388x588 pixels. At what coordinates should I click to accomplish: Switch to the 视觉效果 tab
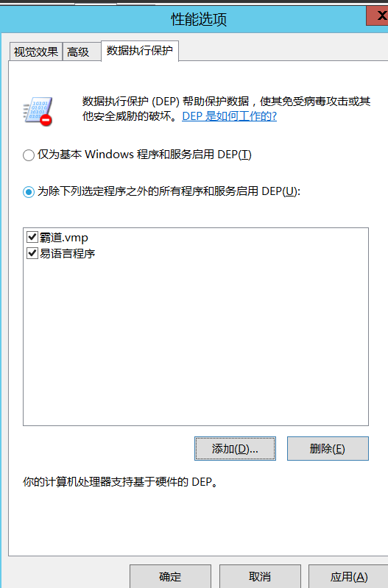pos(35,52)
